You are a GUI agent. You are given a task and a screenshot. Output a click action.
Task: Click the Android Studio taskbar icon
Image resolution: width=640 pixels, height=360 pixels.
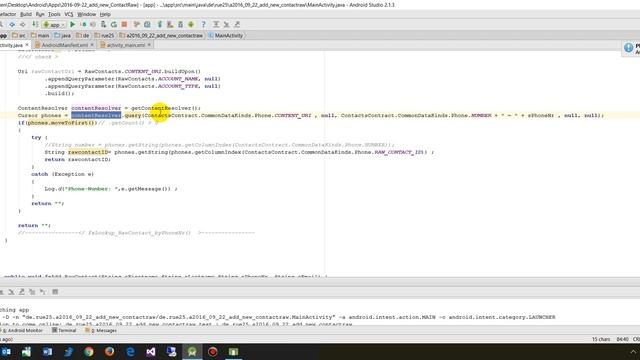(x=192, y=352)
